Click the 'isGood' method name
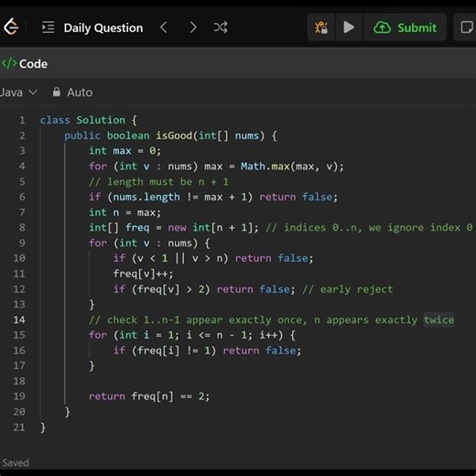This screenshot has width=476, height=476. (174, 135)
